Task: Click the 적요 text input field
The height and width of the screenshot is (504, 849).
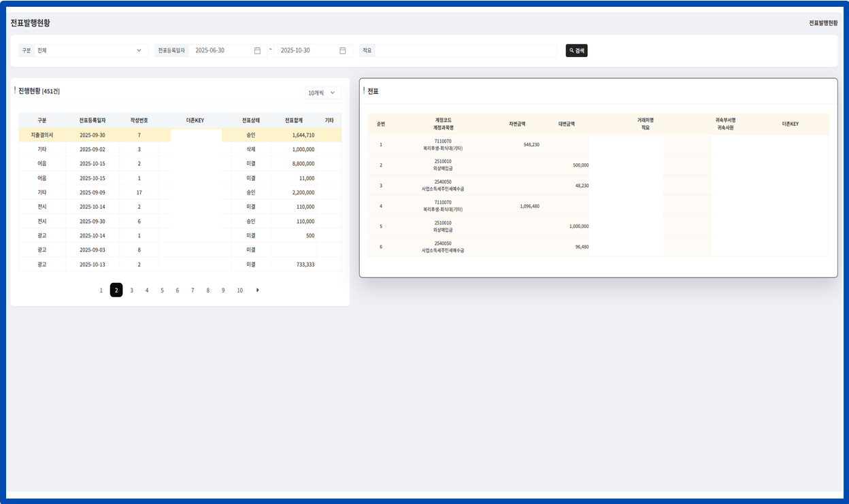Action: click(x=466, y=50)
